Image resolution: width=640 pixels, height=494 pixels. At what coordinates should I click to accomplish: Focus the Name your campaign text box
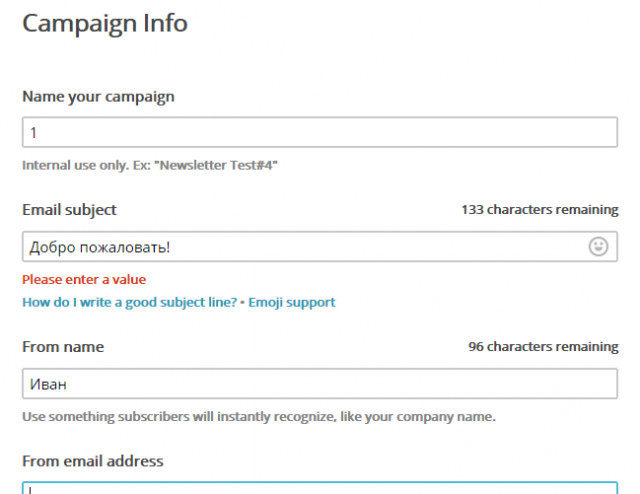320,132
